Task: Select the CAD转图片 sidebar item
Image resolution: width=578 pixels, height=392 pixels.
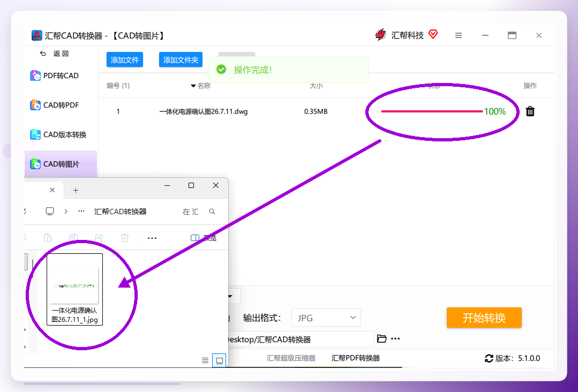Action: coord(61,164)
